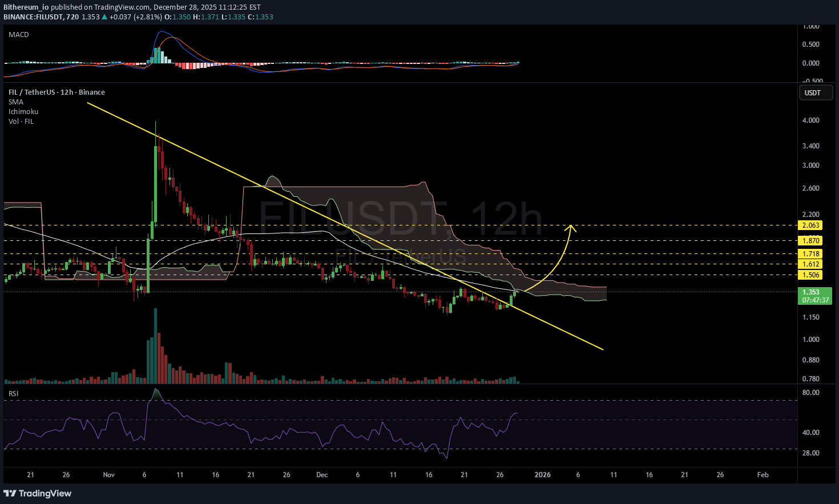This screenshot has width=839, height=504.
Task: Click the Vol · FIL legend entry
Action: 21,122
